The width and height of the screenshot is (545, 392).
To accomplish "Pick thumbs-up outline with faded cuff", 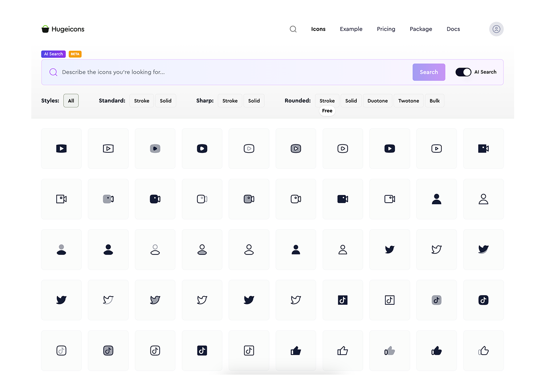I will tap(483, 351).
